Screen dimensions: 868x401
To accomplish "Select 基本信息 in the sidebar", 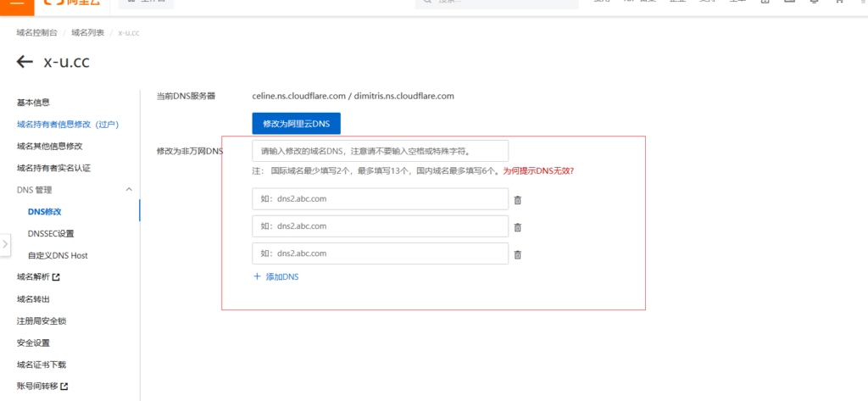I will tap(34, 103).
